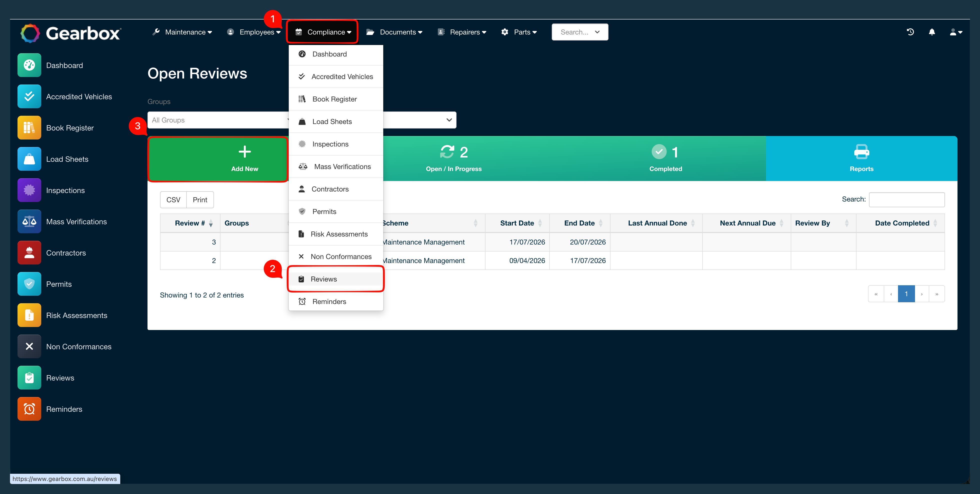980x494 pixels.
Task: Open the Dashboard icon in the sidebar
Action: (x=29, y=65)
